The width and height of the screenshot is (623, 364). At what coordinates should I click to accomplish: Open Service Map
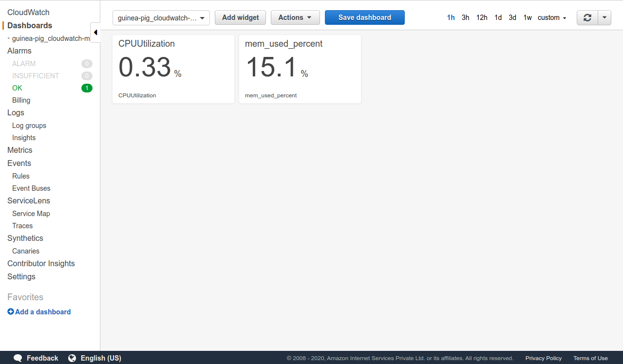point(31,214)
